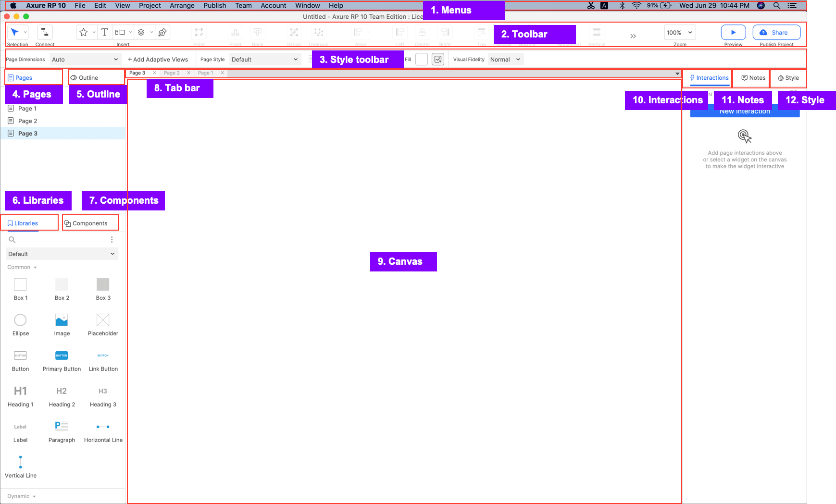Screen dimensions: 836x504
Task: Open the Default library selector dropdown
Action: (x=62, y=254)
